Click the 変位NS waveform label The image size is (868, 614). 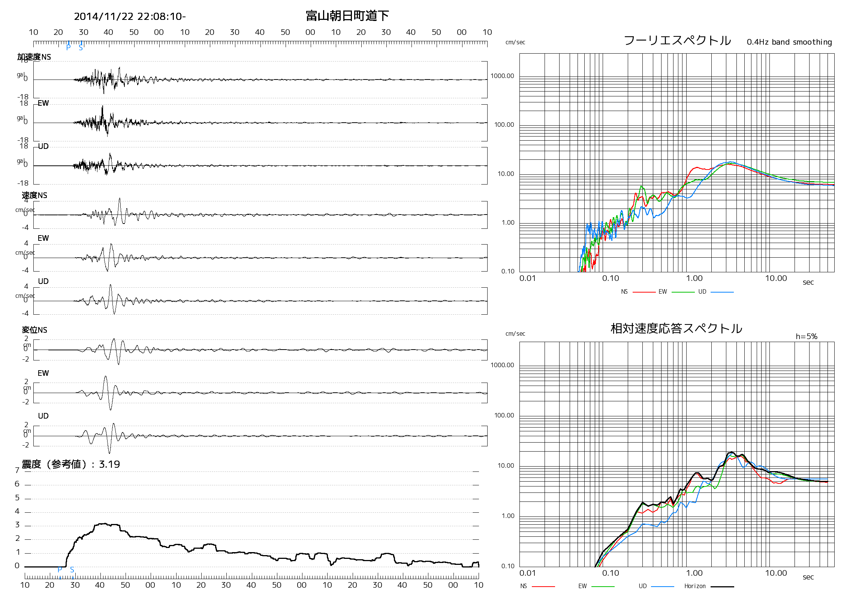[x=34, y=330]
